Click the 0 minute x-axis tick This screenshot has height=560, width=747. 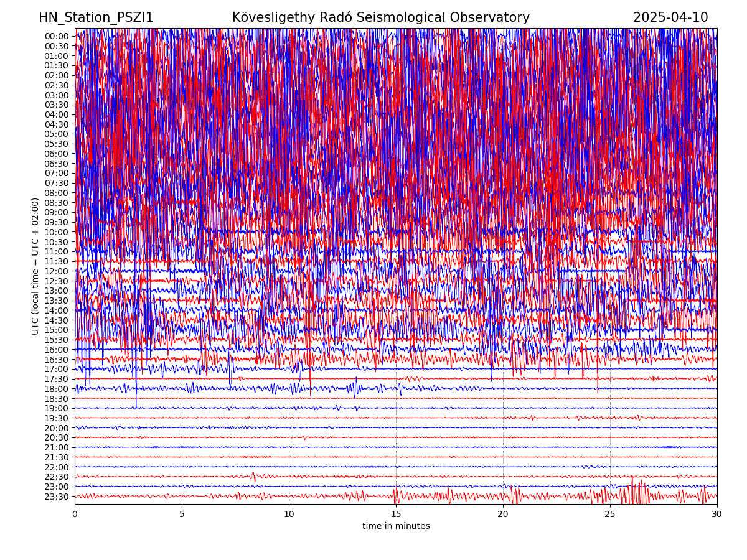[75, 515]
